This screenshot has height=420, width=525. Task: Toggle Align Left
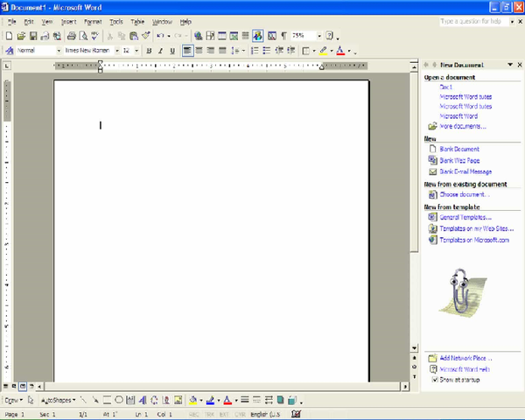pos(187,51)
